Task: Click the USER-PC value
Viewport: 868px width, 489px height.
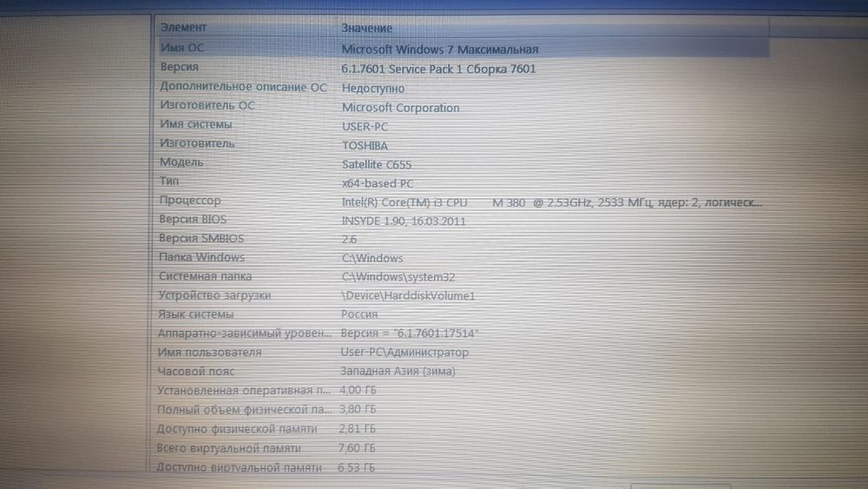Action: (x=365, y=127)
